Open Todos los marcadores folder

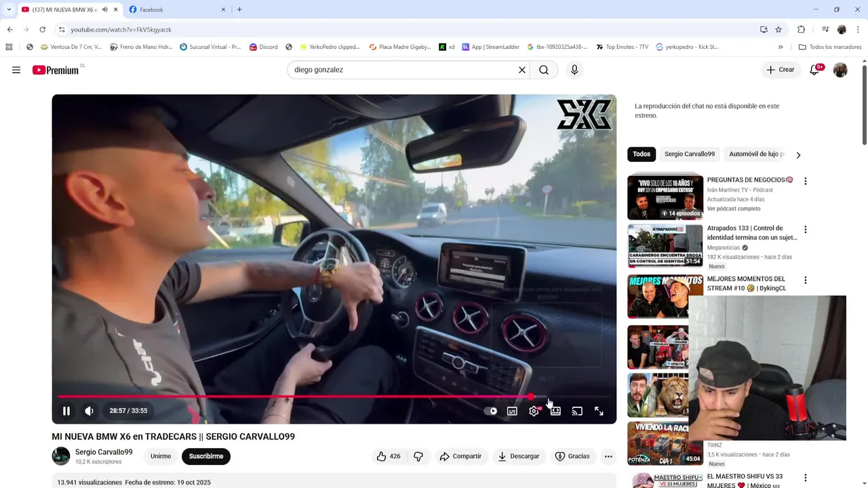(x=830, y=47)
